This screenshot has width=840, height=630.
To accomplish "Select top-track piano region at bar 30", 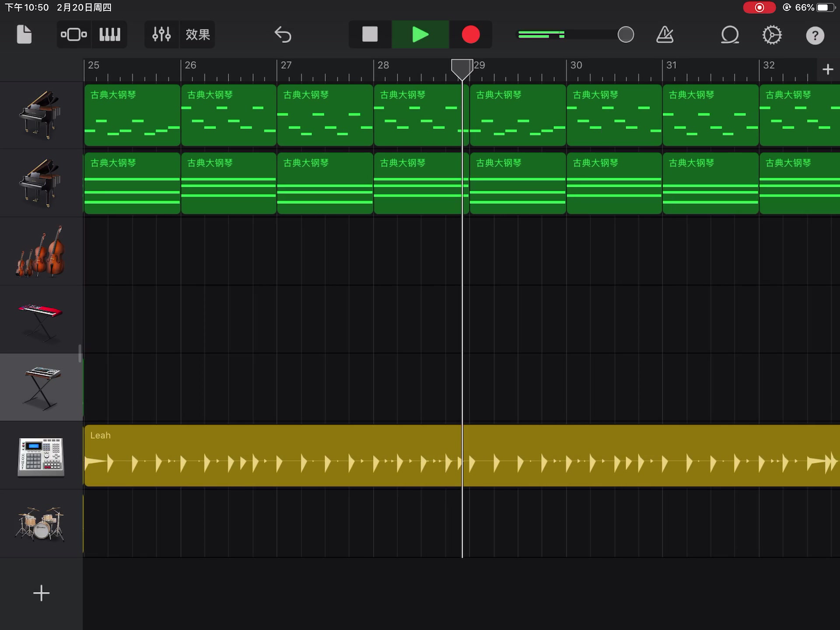I will click(x=614, y=115).
